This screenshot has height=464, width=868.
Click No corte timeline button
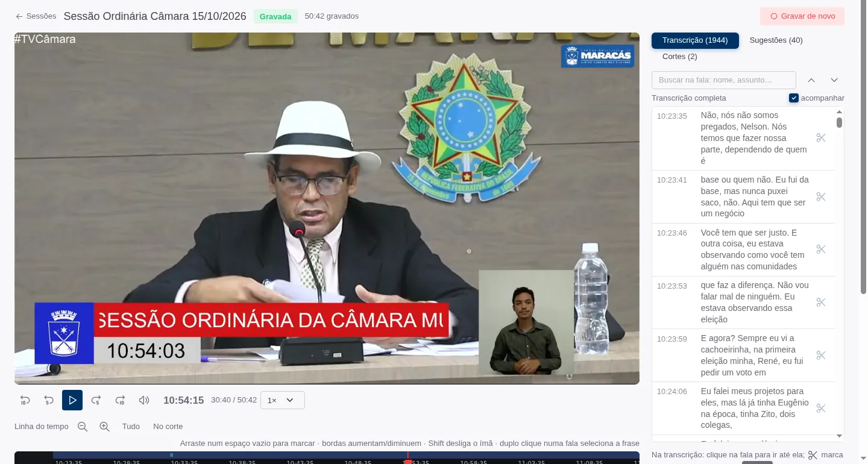click(x=168, y=427)
